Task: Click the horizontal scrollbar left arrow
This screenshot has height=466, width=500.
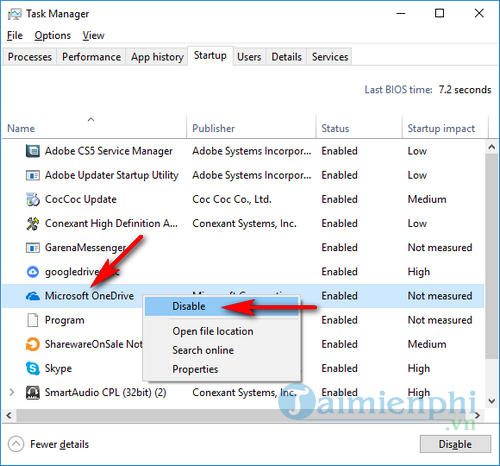Action: click(9, 415)
